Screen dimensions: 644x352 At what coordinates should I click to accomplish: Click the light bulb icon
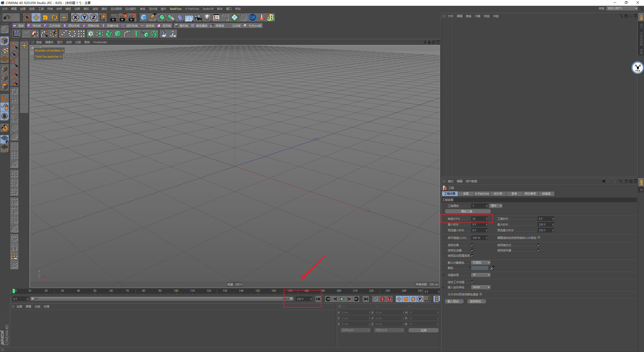point(207,17)
